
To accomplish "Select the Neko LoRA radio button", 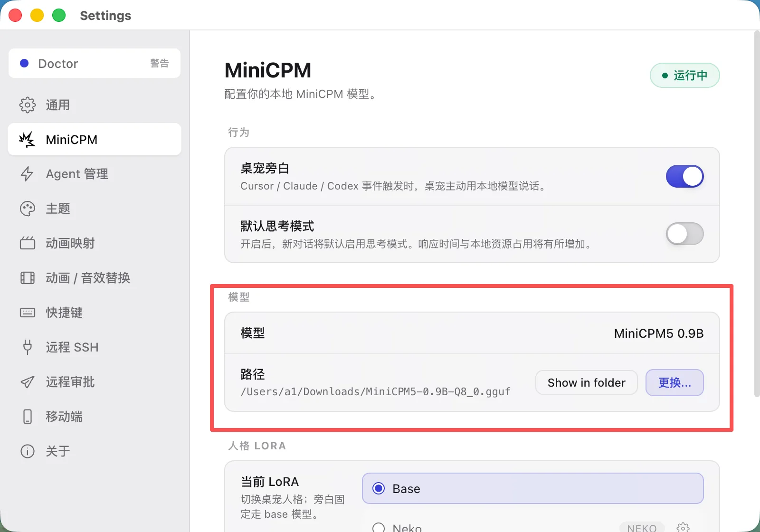I will 379,528.
